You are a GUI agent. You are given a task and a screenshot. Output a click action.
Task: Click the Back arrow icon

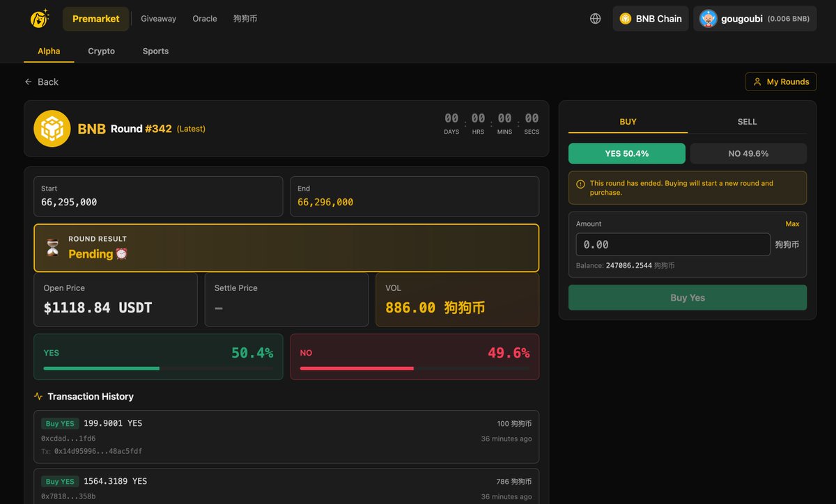(29, 82)
